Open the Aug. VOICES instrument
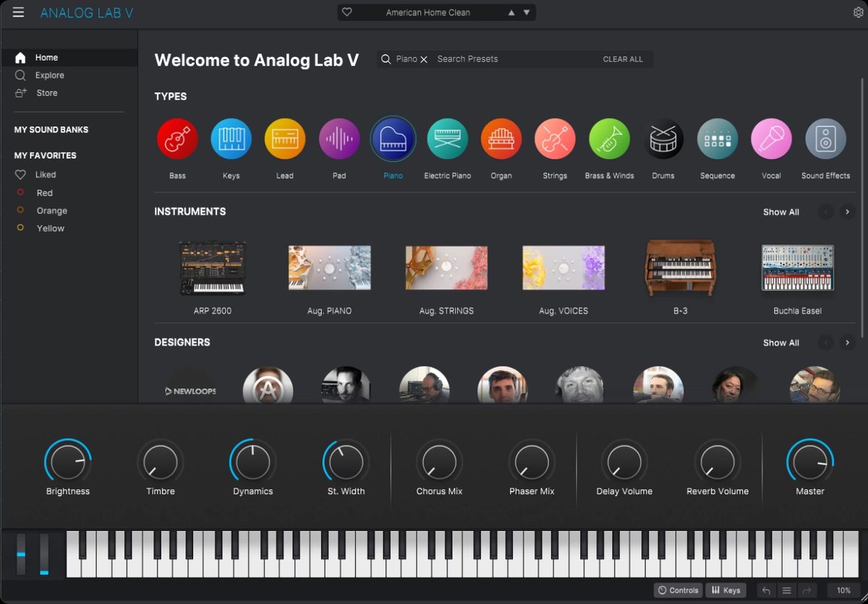The width and height of the screenshot is (868, 604). (563, 268)
